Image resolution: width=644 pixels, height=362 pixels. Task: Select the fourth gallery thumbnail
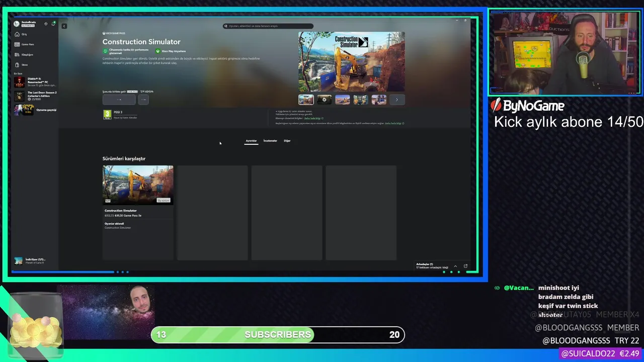360,100
